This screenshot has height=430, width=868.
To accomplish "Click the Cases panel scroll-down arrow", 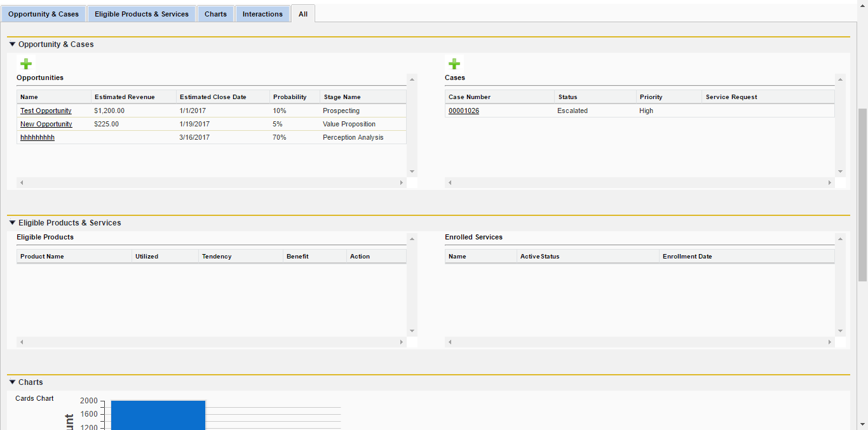I will point(841,171).
